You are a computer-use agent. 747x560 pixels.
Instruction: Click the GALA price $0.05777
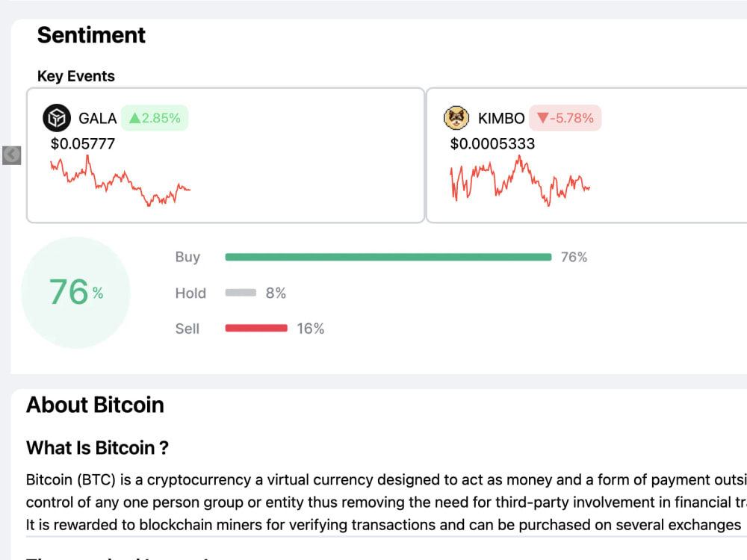pyautogui.click(x=83, y=144)
